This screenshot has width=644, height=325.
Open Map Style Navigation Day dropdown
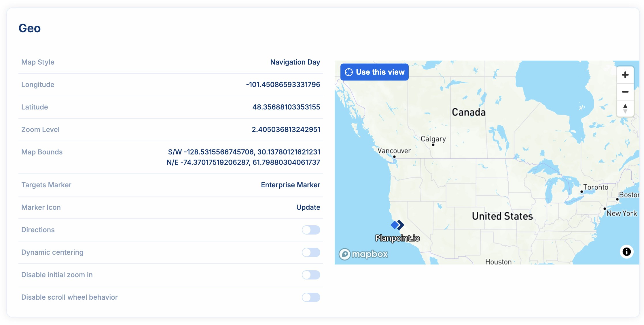pyautogui.click(x=295, y=62)
